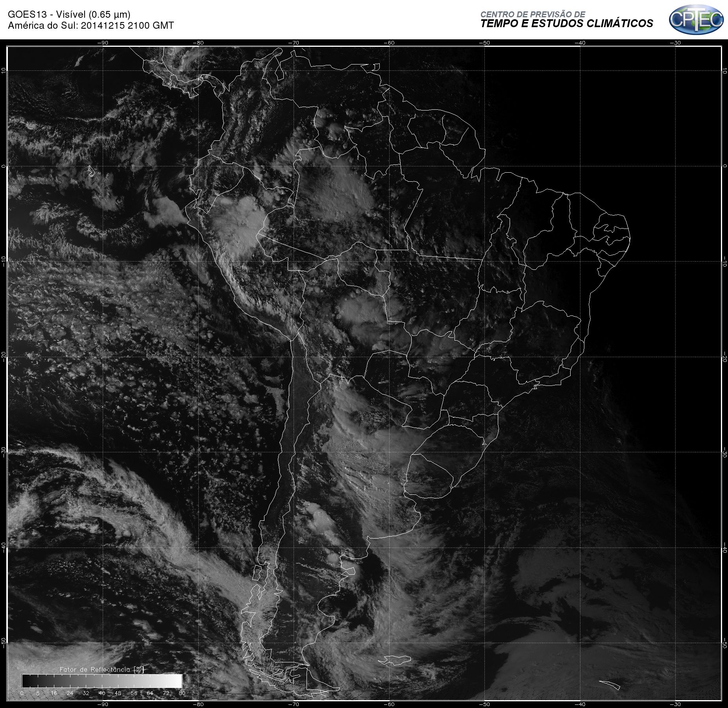The width and height of the screenshot is (728, 708).
Task: Click 'TEMPO E ESTUDOS CLIMÁTICOS' heading
Action: [x=567, y=24]
